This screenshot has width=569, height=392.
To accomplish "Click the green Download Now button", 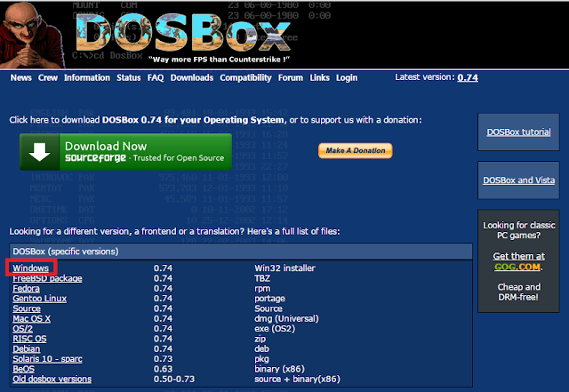I will coord(125,152).
